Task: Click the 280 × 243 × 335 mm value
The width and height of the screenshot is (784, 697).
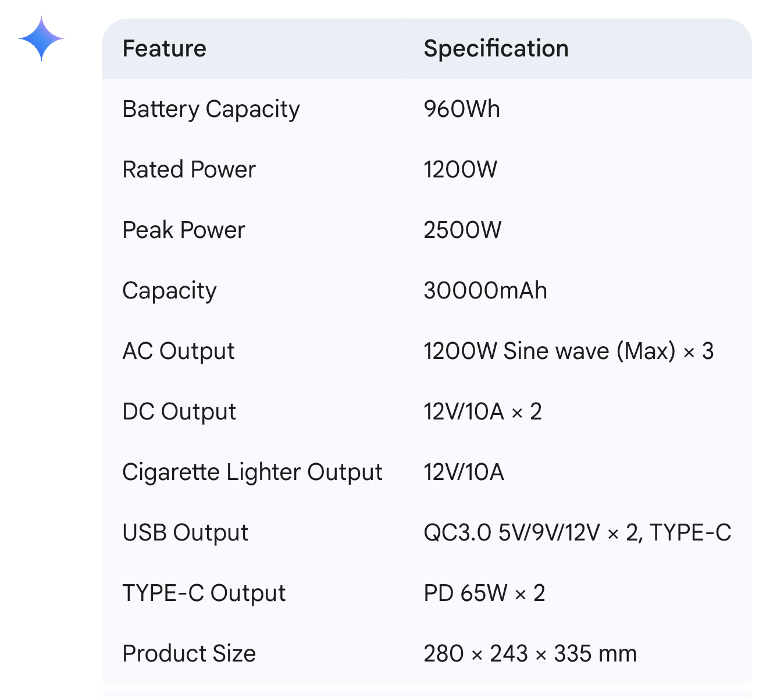Action: click(530, 653)
